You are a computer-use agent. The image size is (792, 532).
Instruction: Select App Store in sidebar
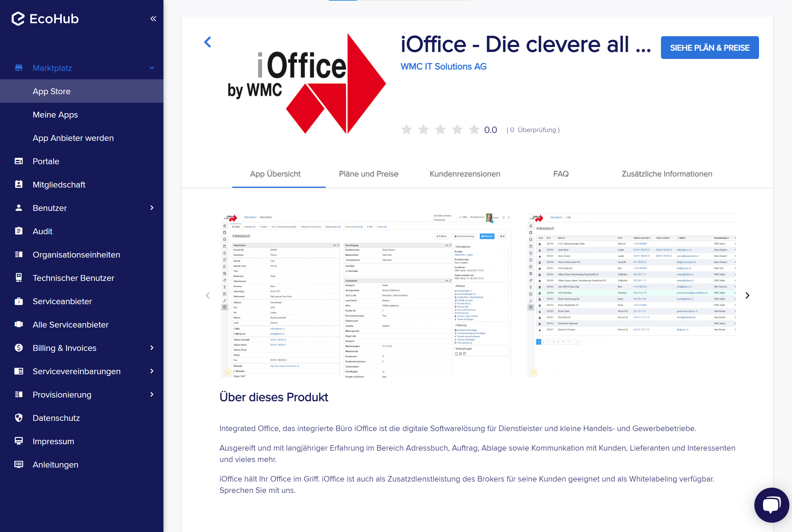coord(81,91)
